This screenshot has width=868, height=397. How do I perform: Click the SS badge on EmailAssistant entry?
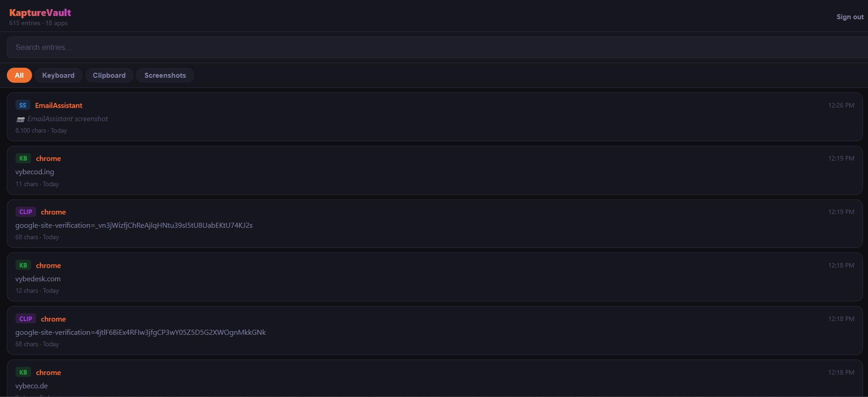point(22,105)
